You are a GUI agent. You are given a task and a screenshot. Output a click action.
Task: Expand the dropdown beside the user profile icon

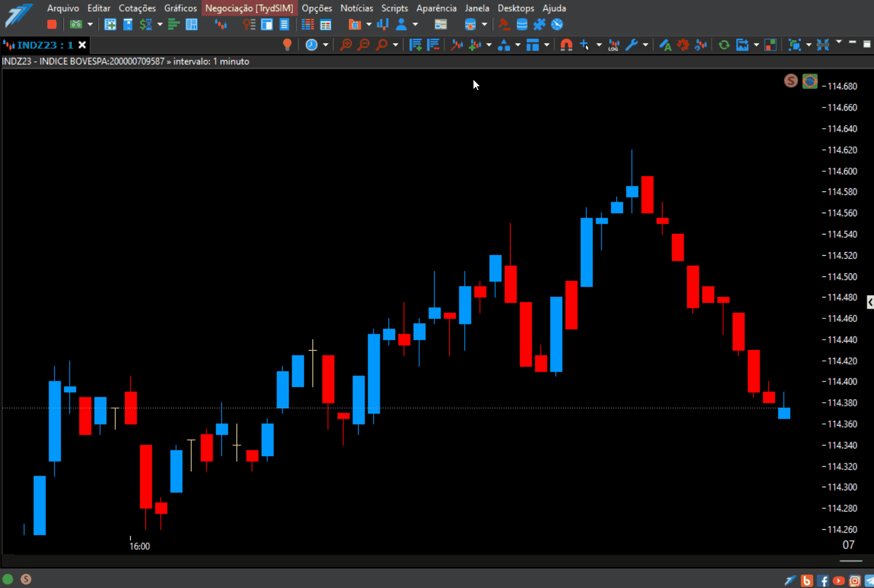415,24
